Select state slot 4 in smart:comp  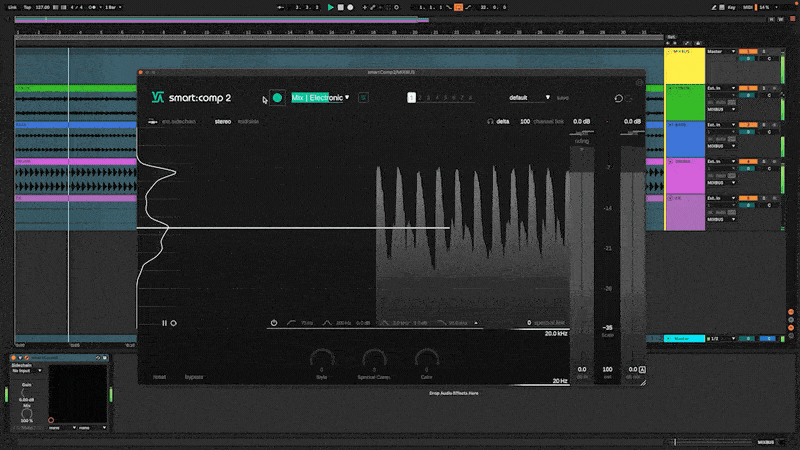(x=437, y=97)
